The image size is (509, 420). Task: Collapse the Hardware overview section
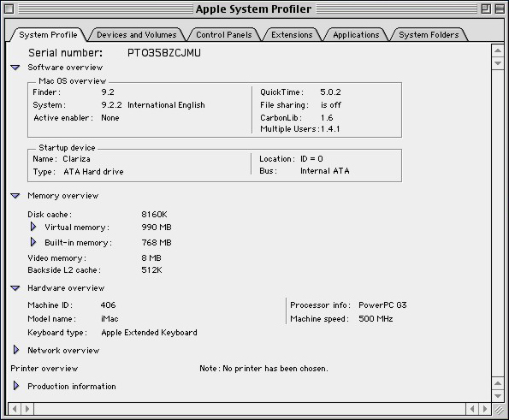15,288
